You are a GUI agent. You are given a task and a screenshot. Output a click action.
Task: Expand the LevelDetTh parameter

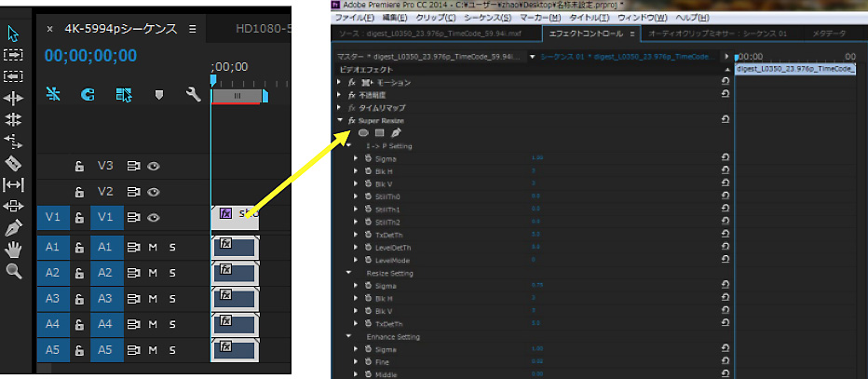(x=356, y=248)
